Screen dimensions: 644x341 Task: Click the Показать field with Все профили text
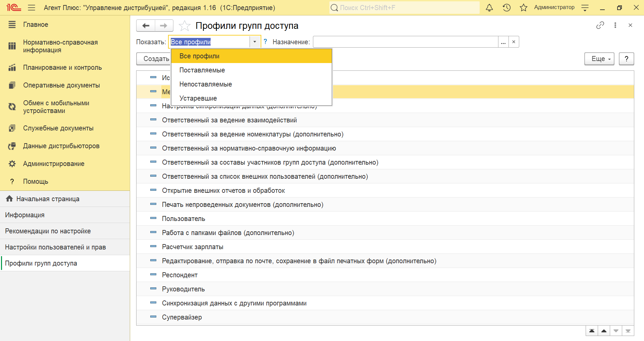pyautogui.click(x=209, y=42)
